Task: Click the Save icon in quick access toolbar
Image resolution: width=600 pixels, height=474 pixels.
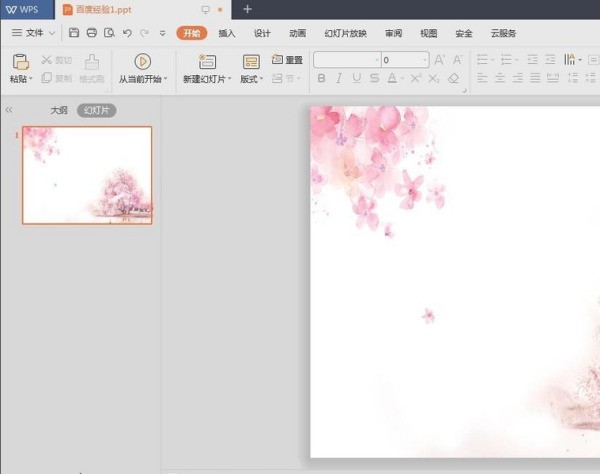Action: [74, 33]
